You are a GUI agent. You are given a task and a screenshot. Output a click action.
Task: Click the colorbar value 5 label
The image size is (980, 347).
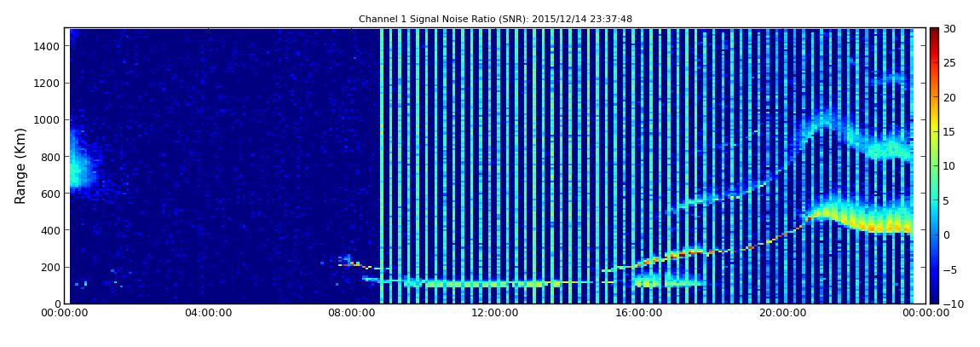(947, 200)
